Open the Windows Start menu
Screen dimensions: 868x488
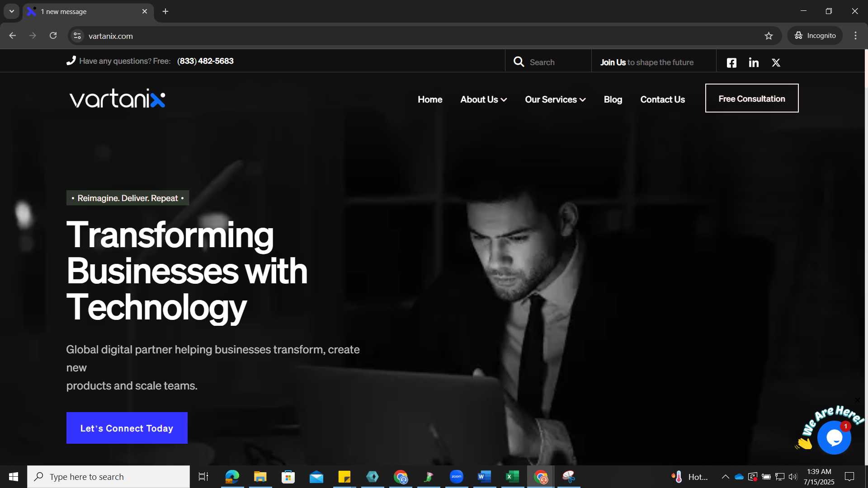click(13, 477)
